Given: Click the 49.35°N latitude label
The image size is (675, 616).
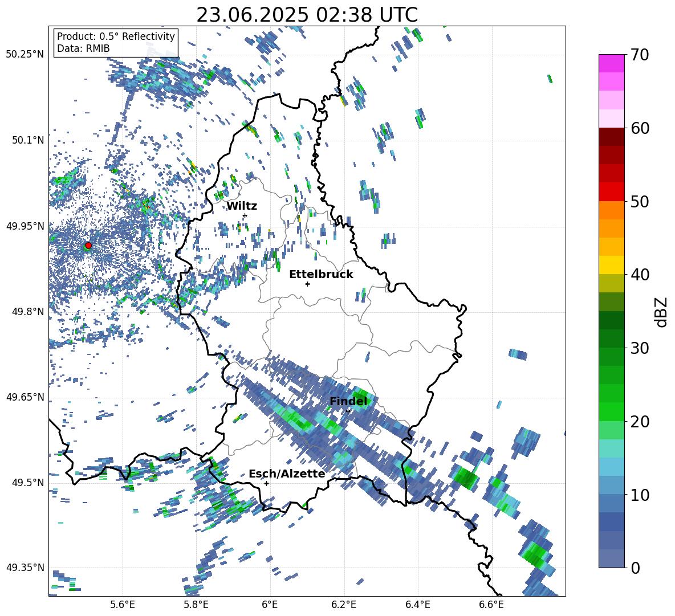Looking at the screenshot, I should pos(25,568).
